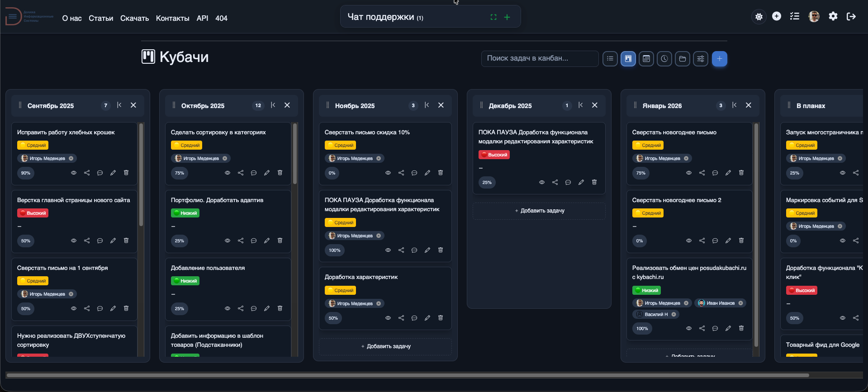Remove the Январь 2026 column with X
Image resolution: width=868 pixels, height=392 pixels.
pos(749,105)
